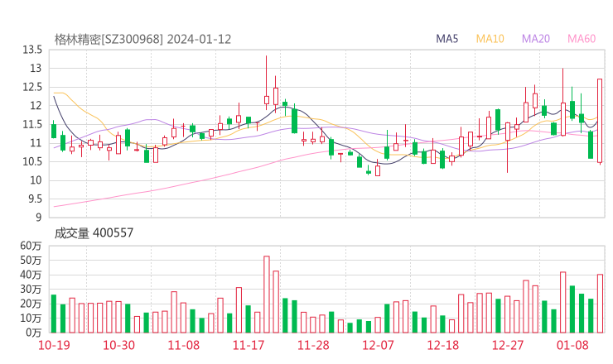Click the 50万 volume axis label
The height and width of the screenshot is (364, 613).
31,260
